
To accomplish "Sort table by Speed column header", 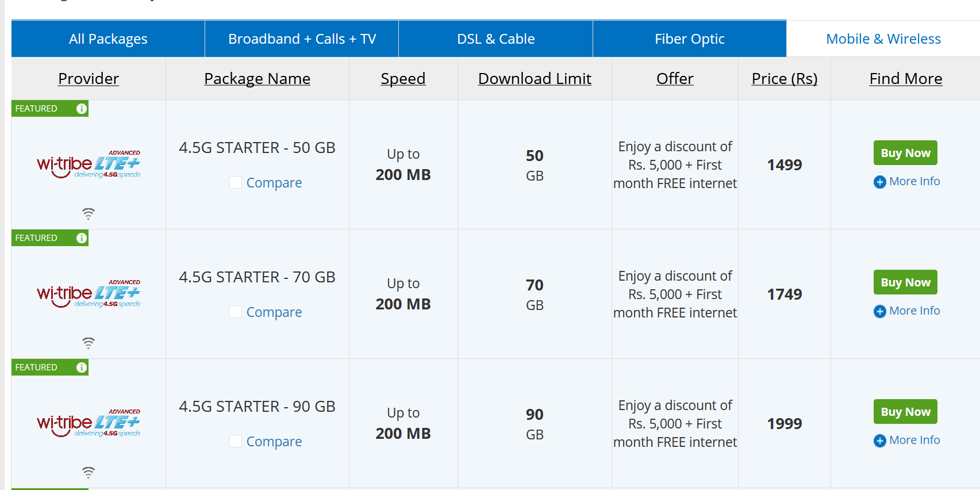I will 403,79.
